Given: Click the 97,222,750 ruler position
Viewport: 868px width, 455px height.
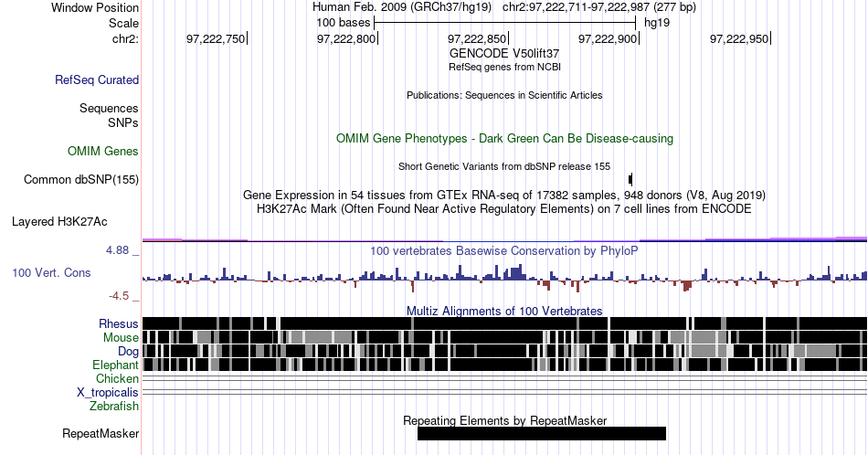Looking at the screenshot, I should [217, 38].
